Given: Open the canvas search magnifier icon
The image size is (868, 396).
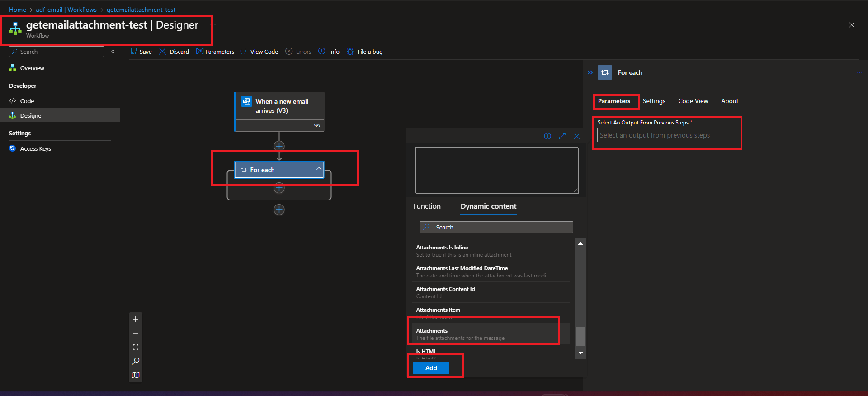Looking at the screenshot, I should [136, 361].
